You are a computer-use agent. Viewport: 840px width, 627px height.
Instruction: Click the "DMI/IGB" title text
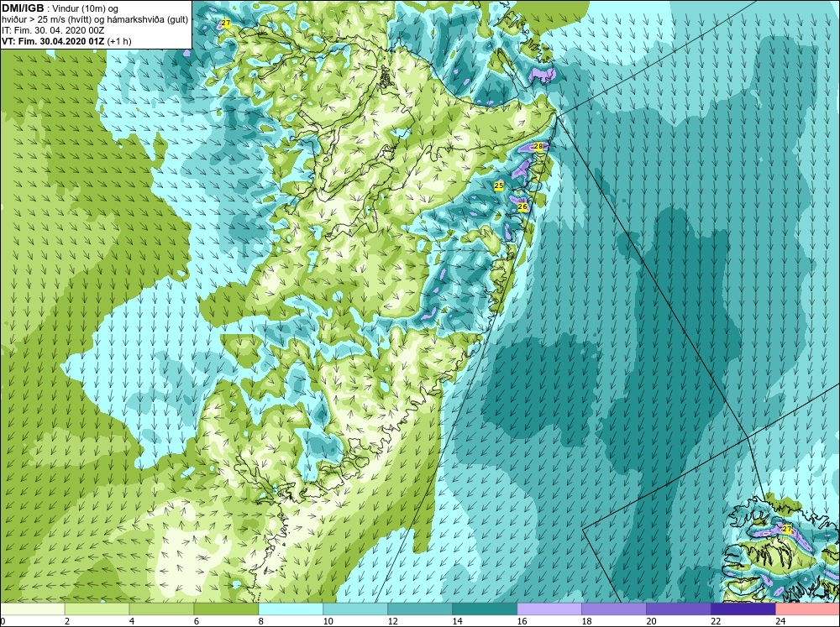[x=23, y=8]
